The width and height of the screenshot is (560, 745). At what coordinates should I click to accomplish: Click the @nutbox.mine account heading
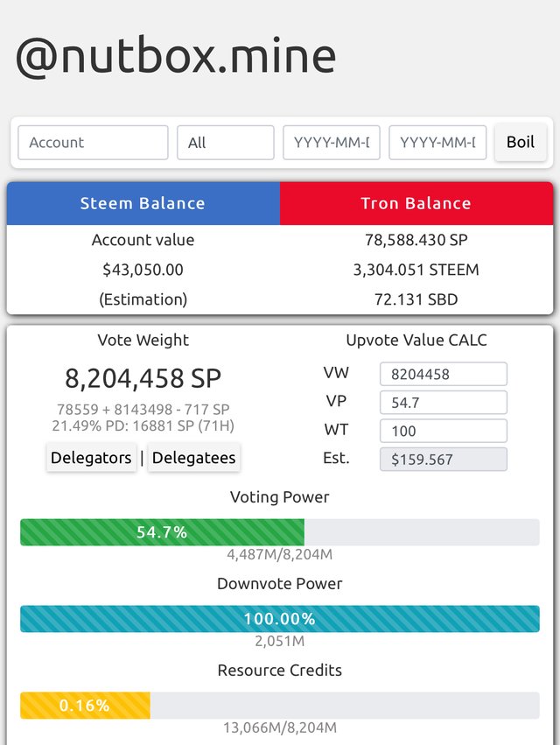pos(176,57)
